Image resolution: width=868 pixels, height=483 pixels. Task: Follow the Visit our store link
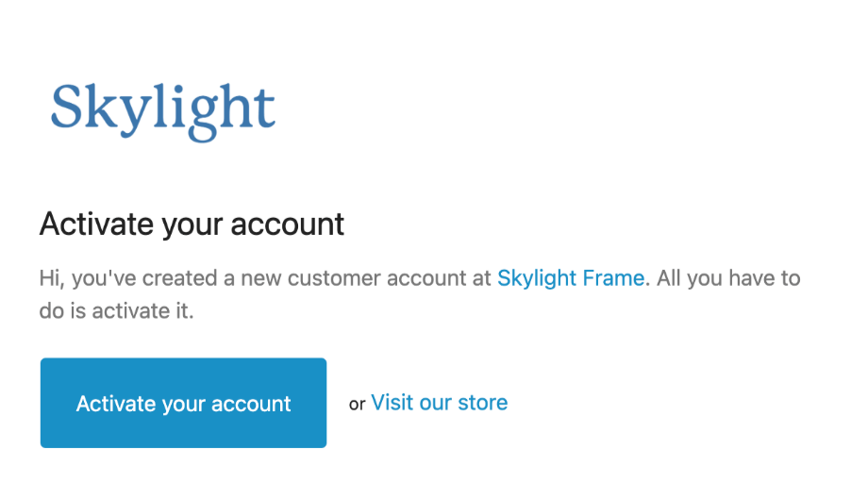coord(439,403)
